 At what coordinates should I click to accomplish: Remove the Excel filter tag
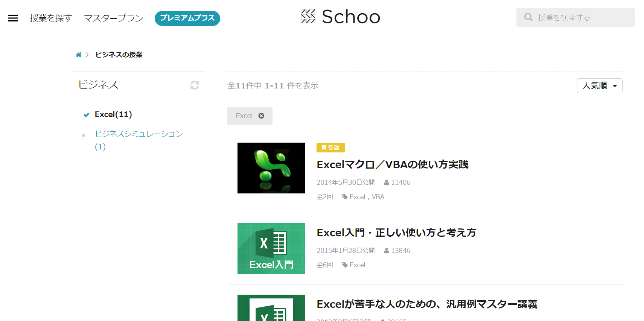point(261,116)
